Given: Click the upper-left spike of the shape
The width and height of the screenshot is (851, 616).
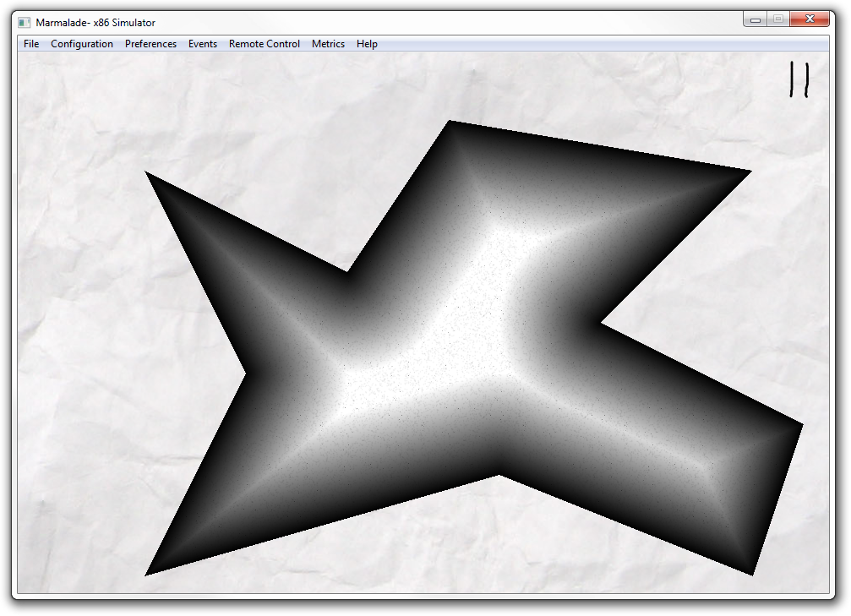Looking at the screenshot, I should click(x=150, y=177).
